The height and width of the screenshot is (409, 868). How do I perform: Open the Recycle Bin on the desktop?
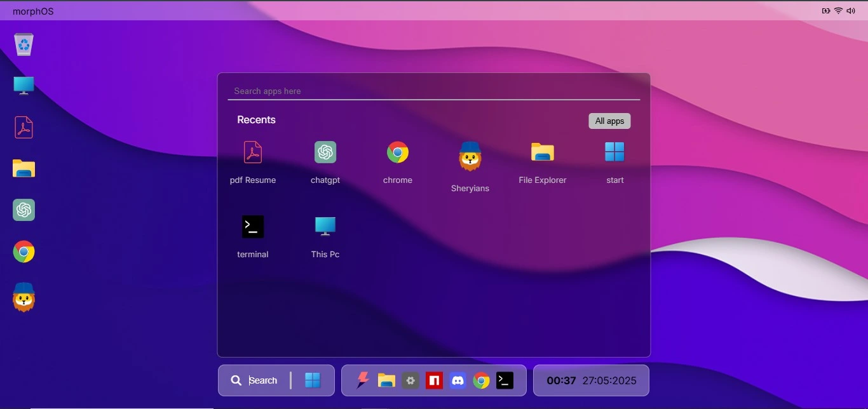(x=24, y=44)
